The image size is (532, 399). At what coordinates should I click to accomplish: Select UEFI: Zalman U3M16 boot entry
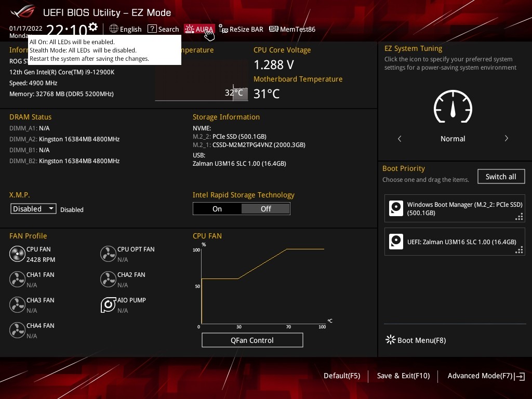pos(455,242)
